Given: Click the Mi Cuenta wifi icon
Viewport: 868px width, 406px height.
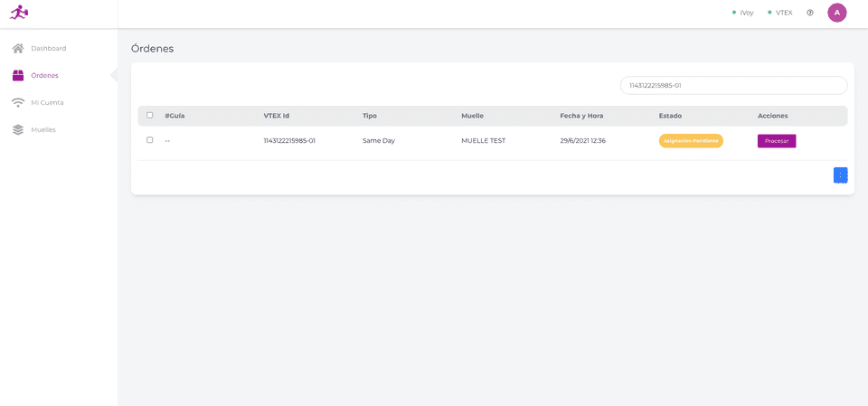Looking at the screenshot, I should coord(18,102).
